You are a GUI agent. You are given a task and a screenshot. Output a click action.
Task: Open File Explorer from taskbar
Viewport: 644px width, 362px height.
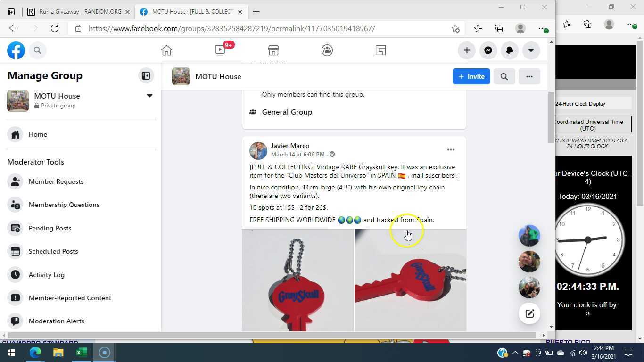tap(58, 353)
